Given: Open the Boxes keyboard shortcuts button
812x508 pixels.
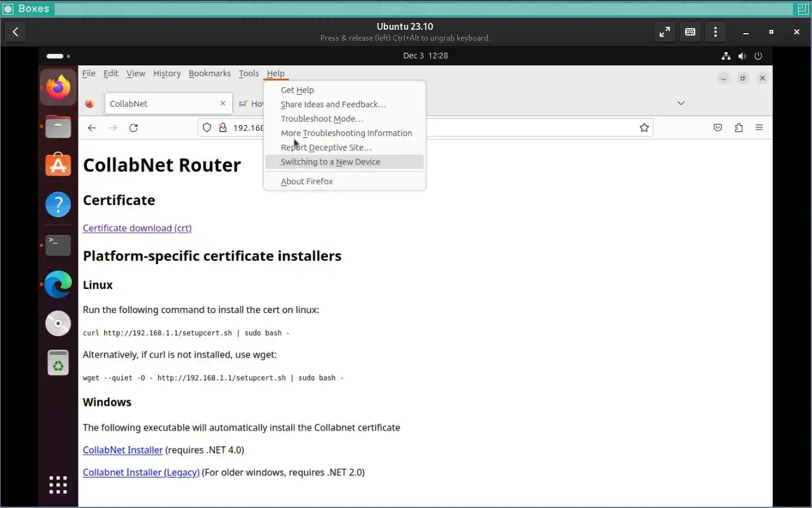Looking at the screenshot, I should click(x=690, y=32).
